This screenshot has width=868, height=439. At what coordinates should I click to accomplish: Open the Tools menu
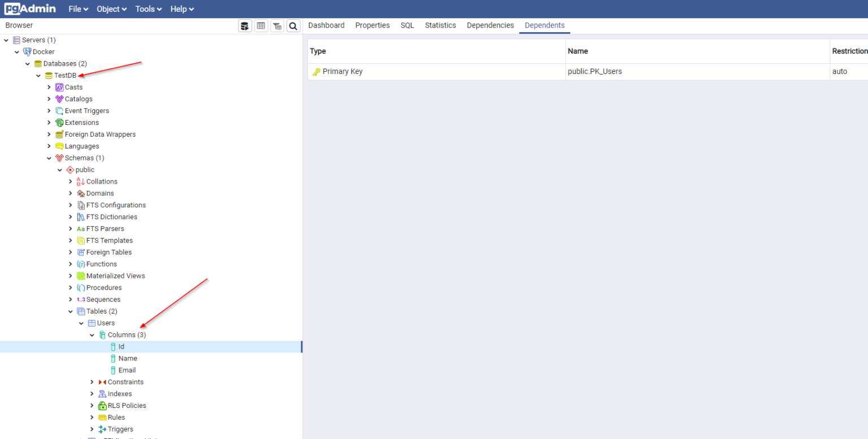[x=149, y=9]
